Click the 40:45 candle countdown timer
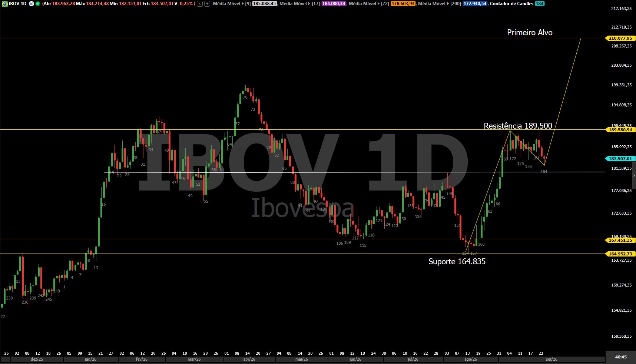 pyautogui.click(x=621, y=357)
